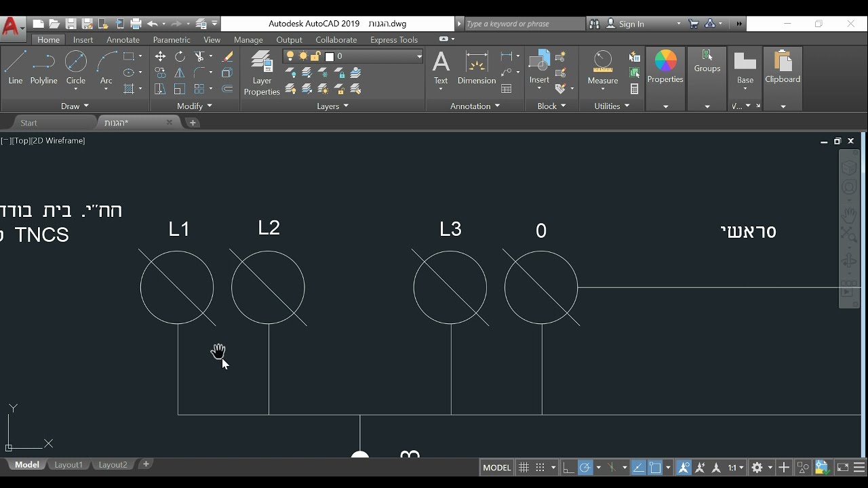
Task: Open the Quick Calculator
Action: click(635, 89)
